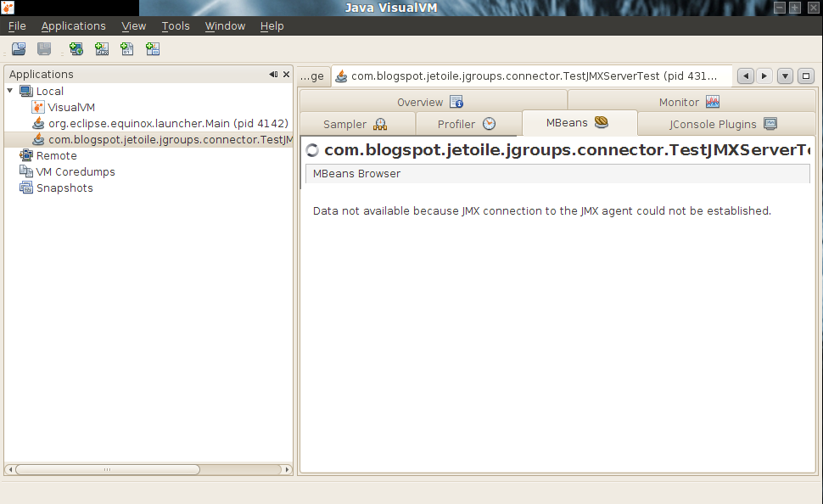Click the horizontal scrollbar thumb in Applications panel

click(x=108, y=469)
